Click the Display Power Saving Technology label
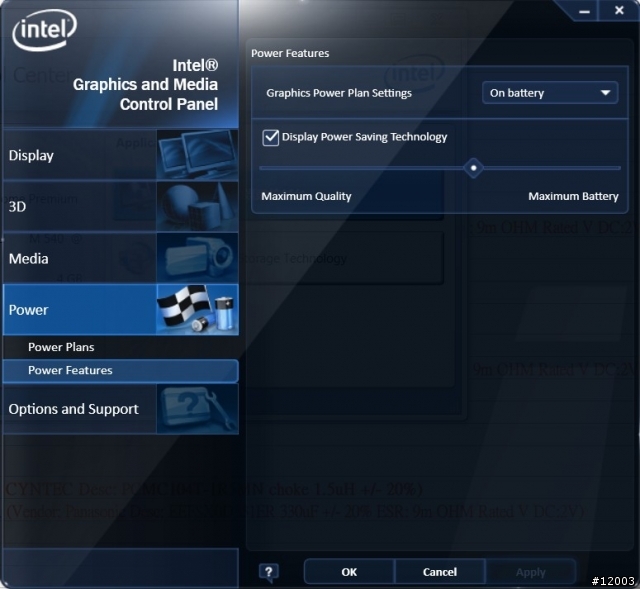 (364, 137)
